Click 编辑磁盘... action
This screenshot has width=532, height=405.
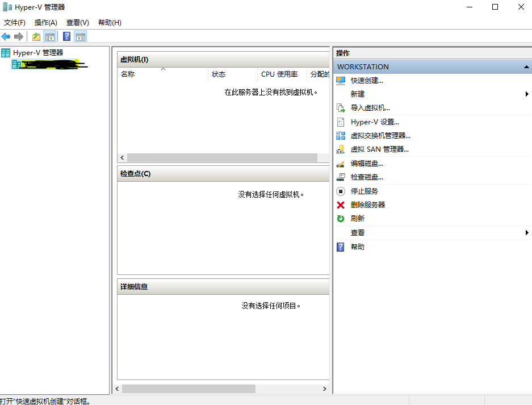367,164
